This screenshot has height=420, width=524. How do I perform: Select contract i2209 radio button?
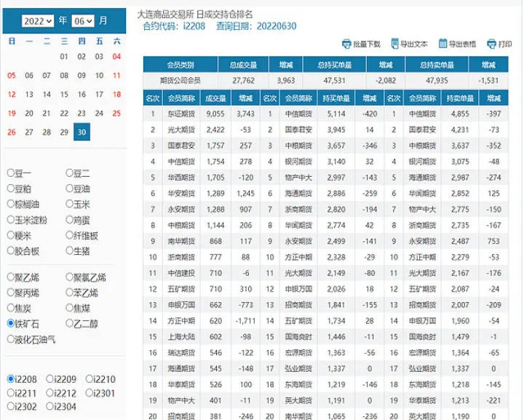pyautogui.click(x=49, y=379)
